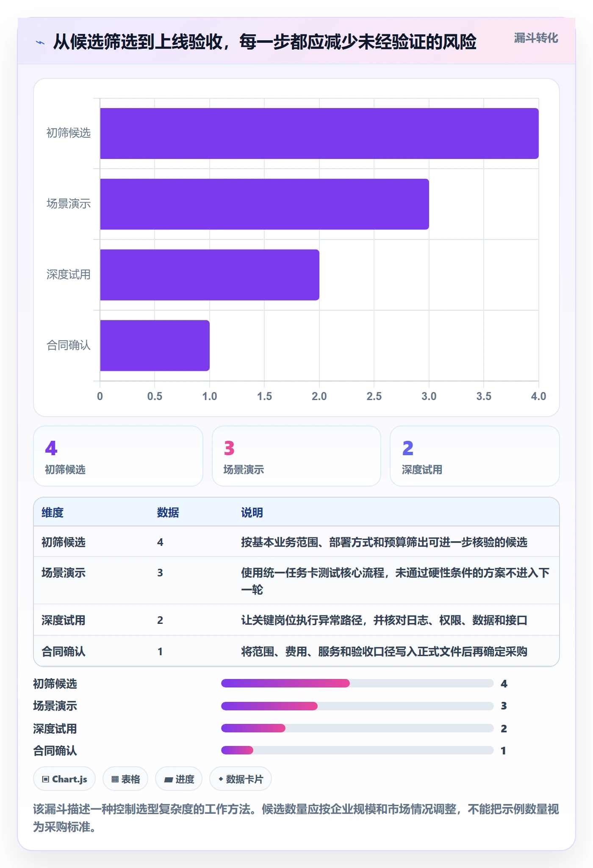Viewport: 593px width, 868px height.
Task: Click the 4.0 x-axis tick label
Action: [x=538, y=396]
